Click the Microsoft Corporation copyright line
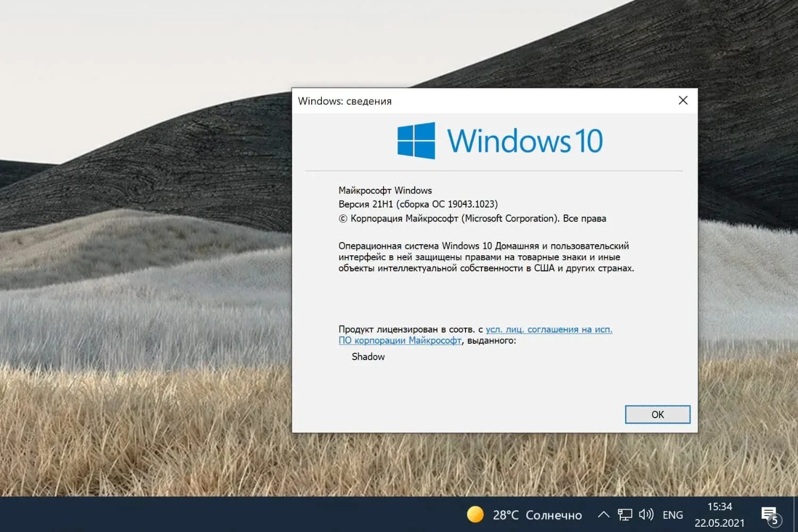The height and width of the screenshot is (532, 798). click(472, 218)
